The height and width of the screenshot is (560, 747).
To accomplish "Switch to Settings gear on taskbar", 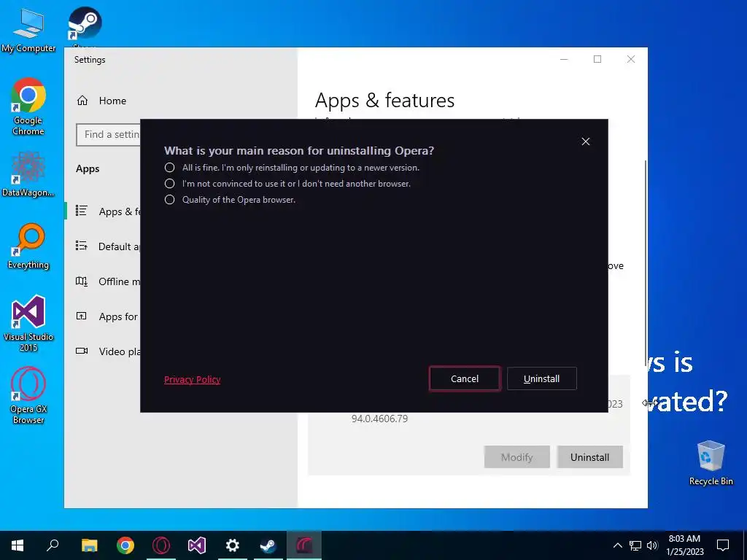I will pyautogui.click(x=233, y=545).
